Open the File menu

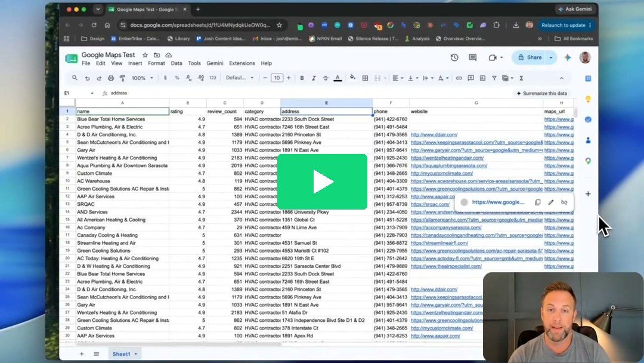(86, 63)
